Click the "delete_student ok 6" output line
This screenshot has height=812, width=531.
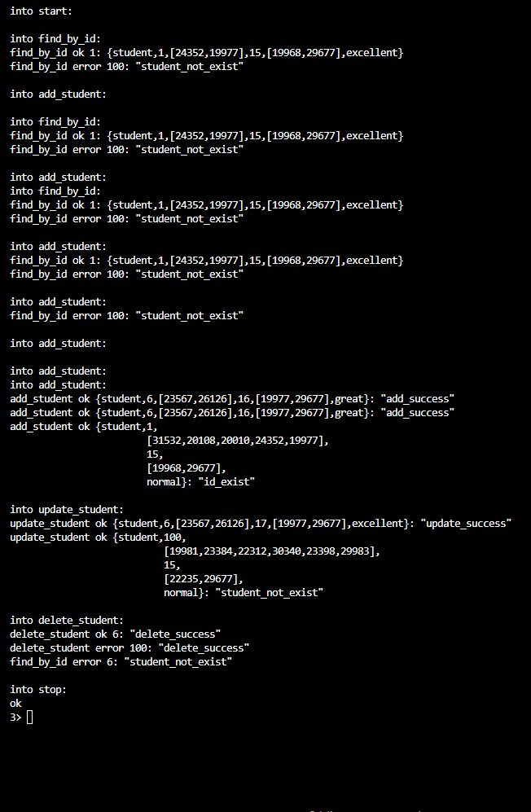(116, 634)
